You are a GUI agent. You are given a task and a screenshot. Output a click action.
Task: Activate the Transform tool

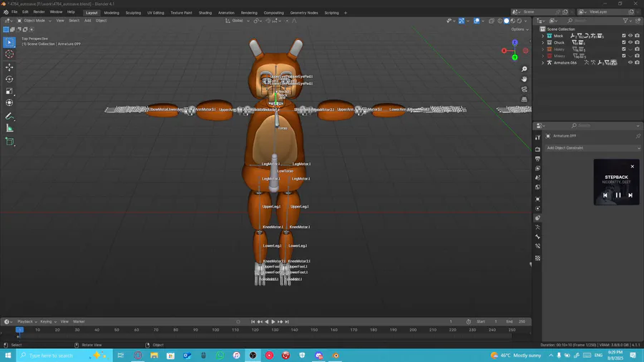(x=9, y=103)
